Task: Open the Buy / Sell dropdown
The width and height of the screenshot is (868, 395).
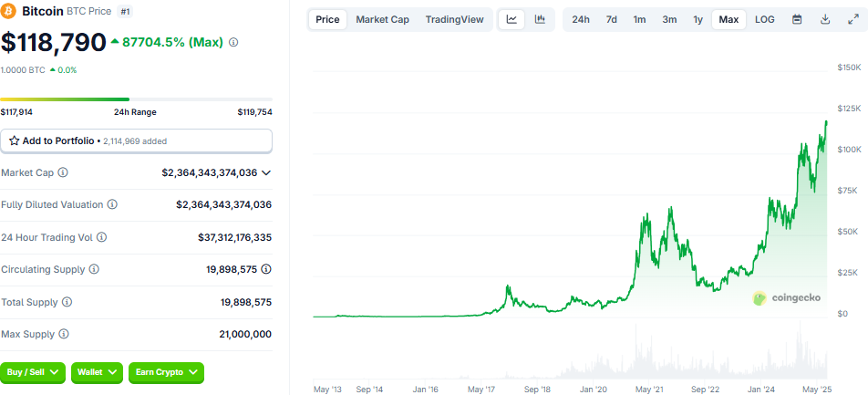Action: tap(33, 372)
